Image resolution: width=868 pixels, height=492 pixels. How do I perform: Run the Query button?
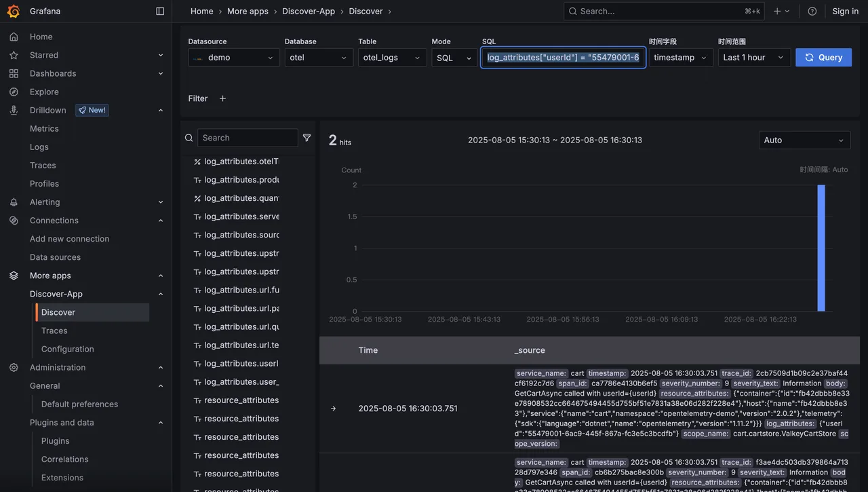point(823,58)
